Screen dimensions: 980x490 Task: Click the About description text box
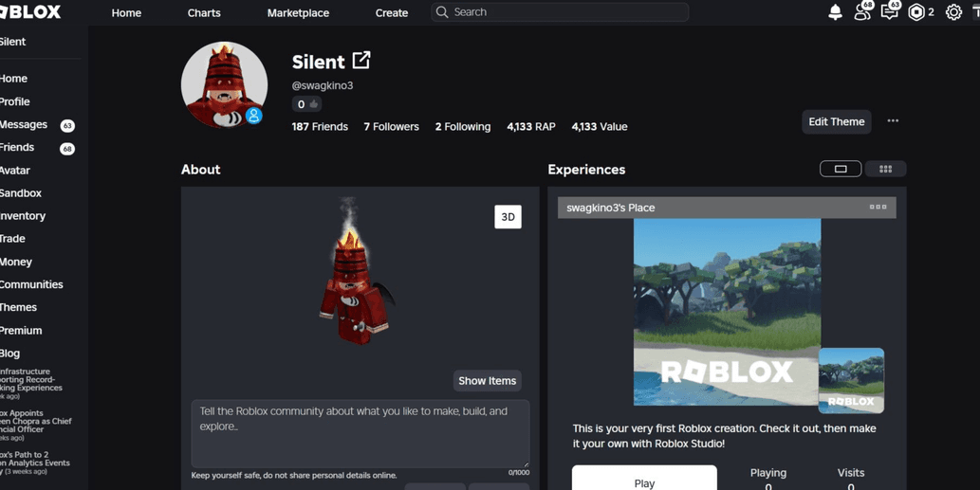(x=360, y=434)
